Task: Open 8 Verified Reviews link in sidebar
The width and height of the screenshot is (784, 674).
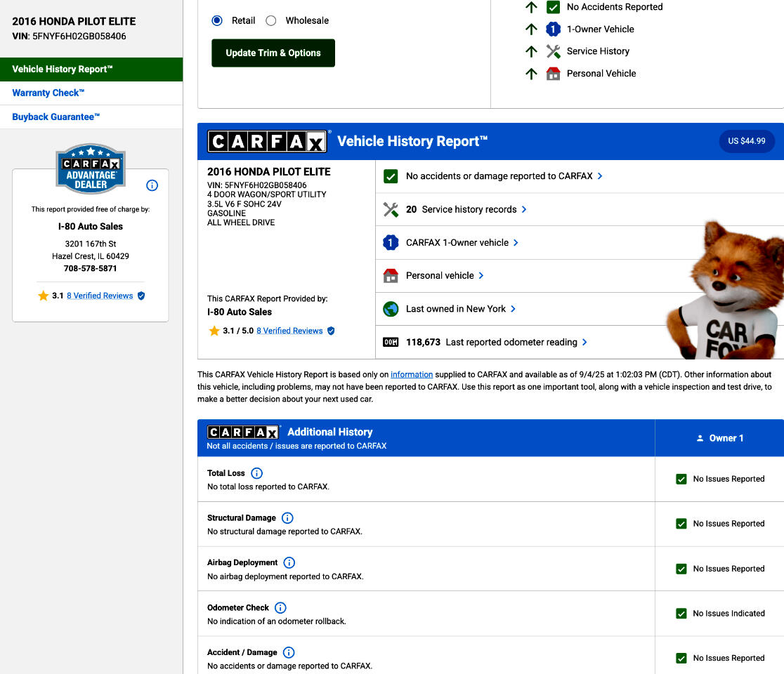Action: [100, 296]
